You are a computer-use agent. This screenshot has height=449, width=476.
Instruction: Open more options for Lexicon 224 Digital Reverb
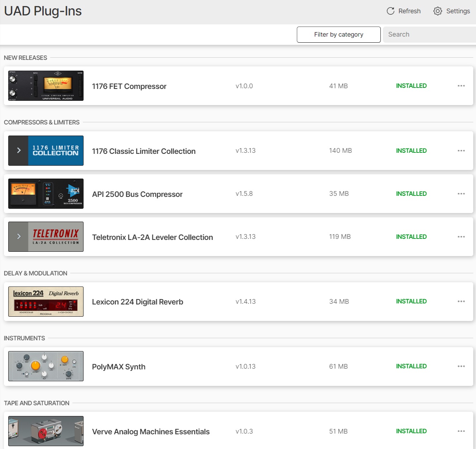(x=461, y=301)
